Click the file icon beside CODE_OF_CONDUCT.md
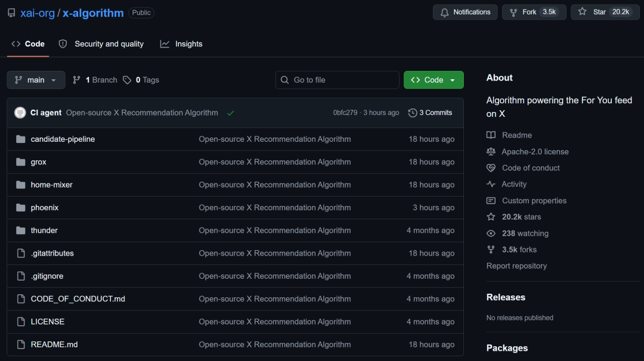This screenshot has height=361, width=644. tap(21, 298)
